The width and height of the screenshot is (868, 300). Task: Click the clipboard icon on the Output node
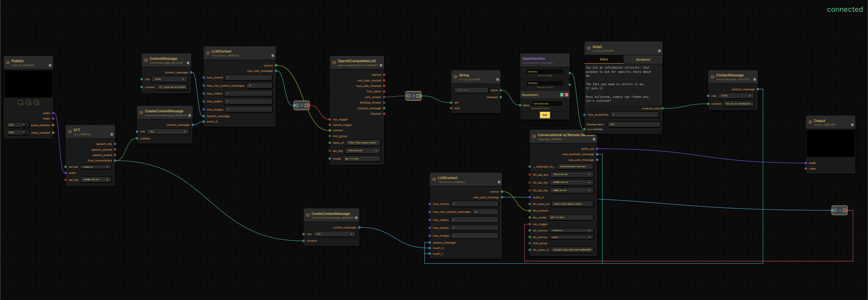852,125
